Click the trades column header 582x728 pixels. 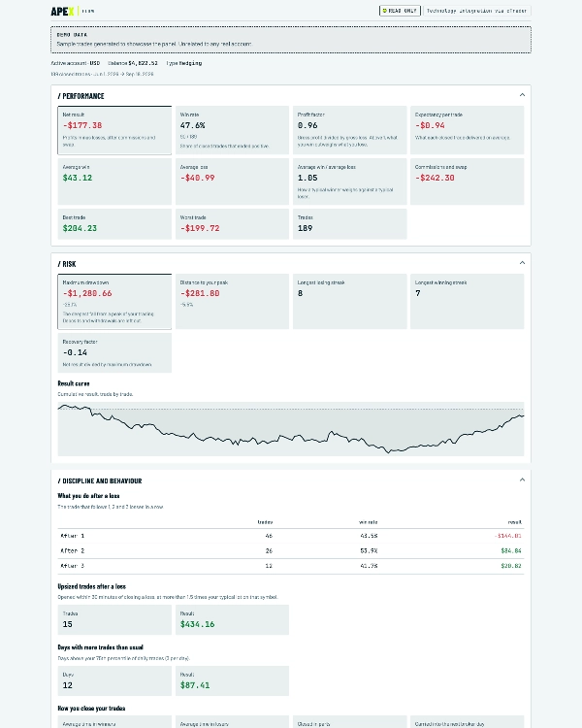pyautogui.click(x=265, y=522)
